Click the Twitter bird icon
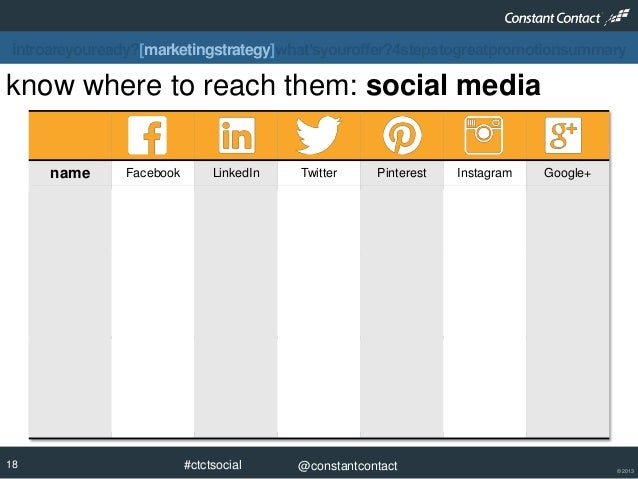The image size is (638, 479). click(319, 135)
